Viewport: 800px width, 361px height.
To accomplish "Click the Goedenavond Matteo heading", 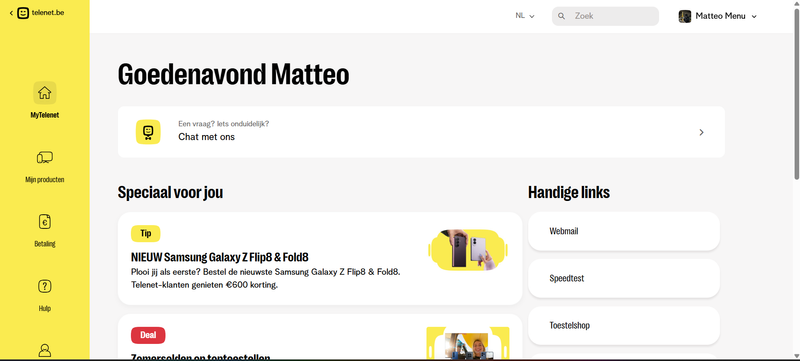I will click(233, 74).
